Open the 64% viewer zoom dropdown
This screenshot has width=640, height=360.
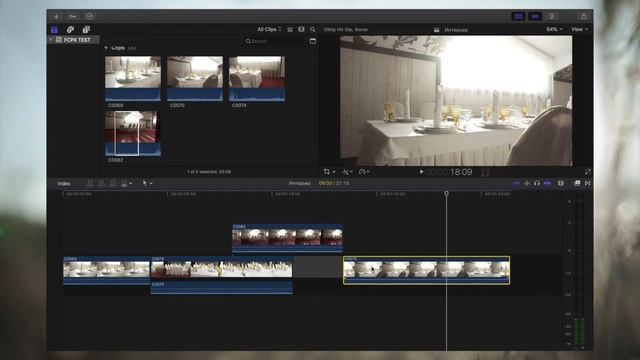point(554,29)
